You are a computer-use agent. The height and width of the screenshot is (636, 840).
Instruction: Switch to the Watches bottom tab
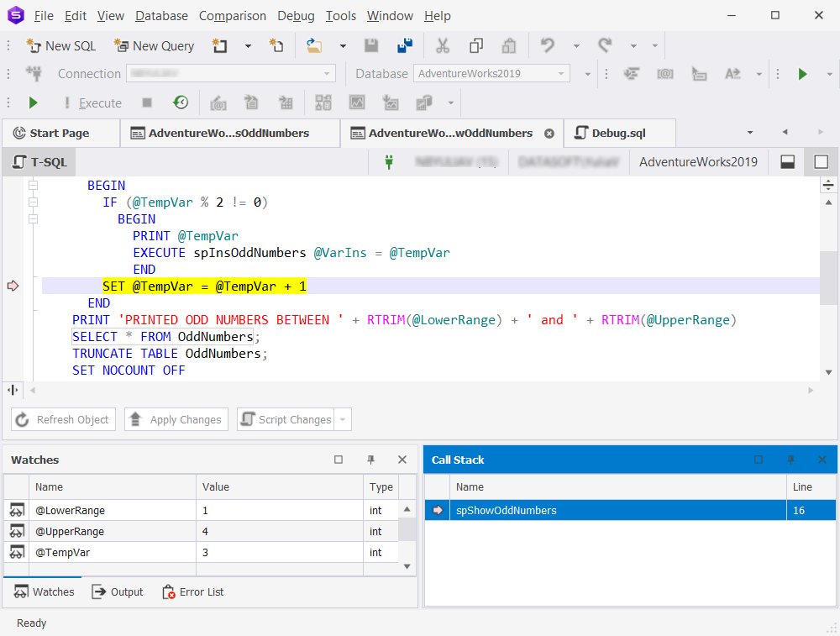(44, 592)
